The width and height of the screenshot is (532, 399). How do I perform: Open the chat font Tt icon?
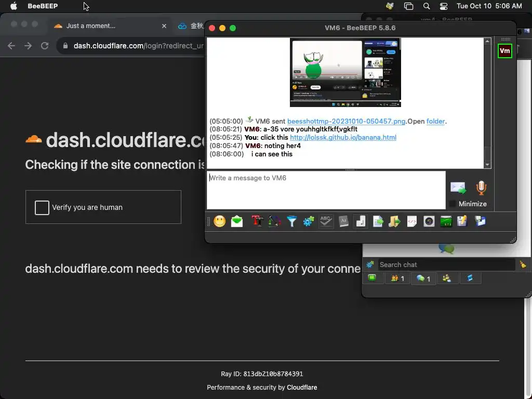(257, 221)
